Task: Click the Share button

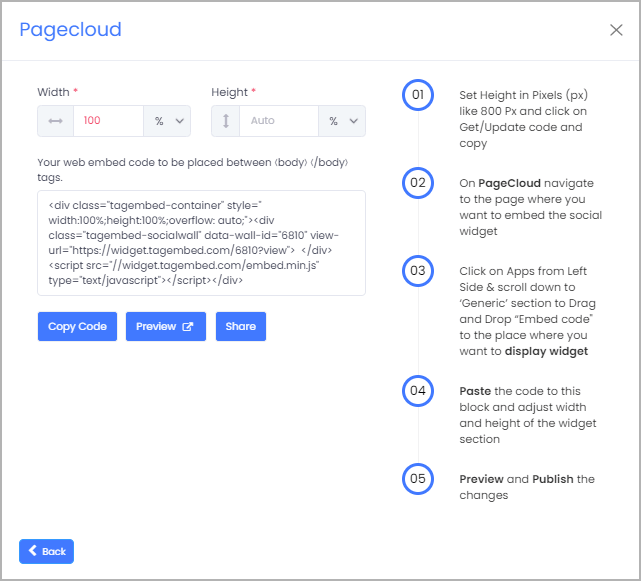Action: pos(241,326)
